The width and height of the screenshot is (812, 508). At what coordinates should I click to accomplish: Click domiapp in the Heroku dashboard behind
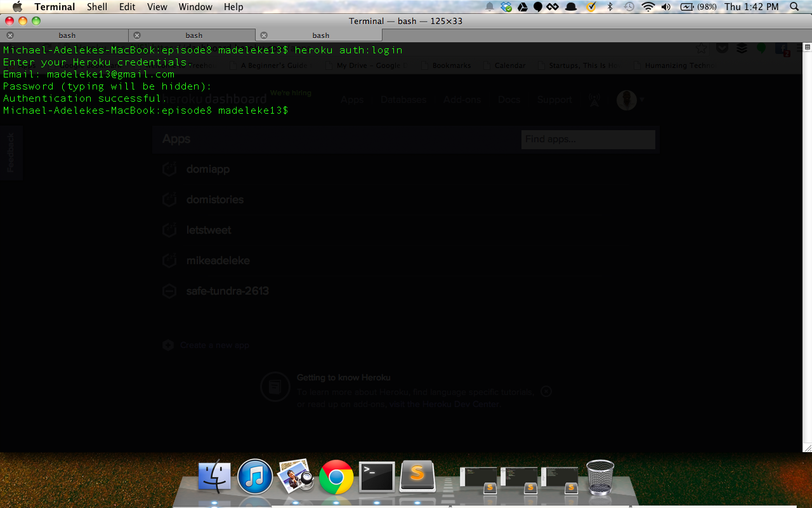click(x=208, y=169)
